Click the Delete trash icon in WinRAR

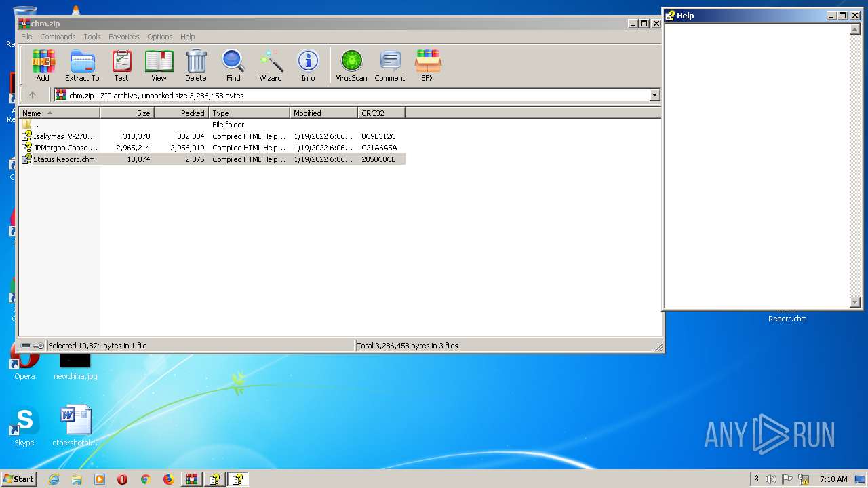196,66
